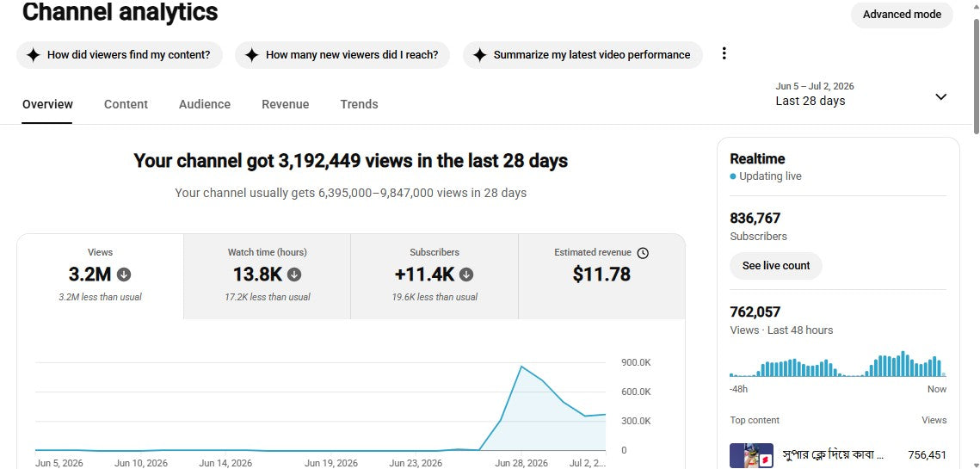Click the '17.2K less than usual' note
Viewport: 980px width, 469px height.
tap(267, 297)
